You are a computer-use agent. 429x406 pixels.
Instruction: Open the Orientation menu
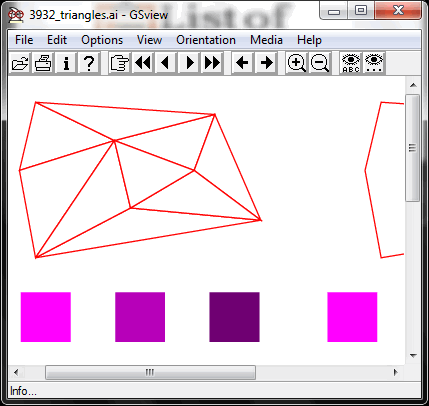[206, 40]
